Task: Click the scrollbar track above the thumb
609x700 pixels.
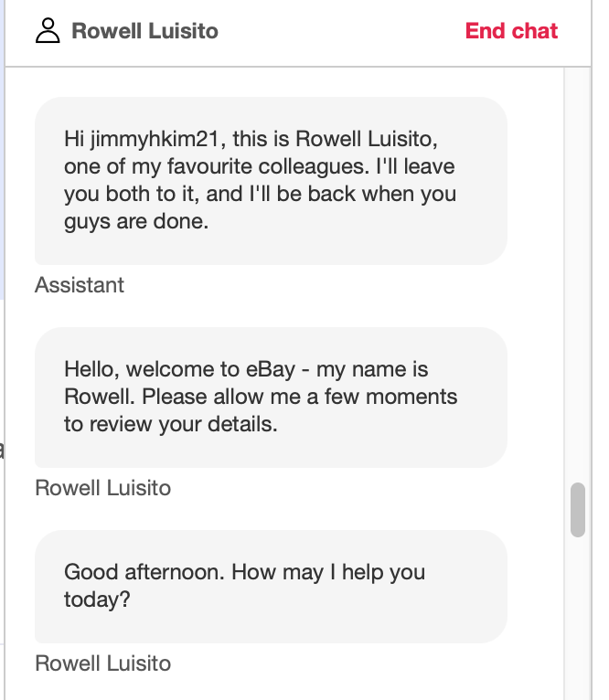Action: click(577, 274)
